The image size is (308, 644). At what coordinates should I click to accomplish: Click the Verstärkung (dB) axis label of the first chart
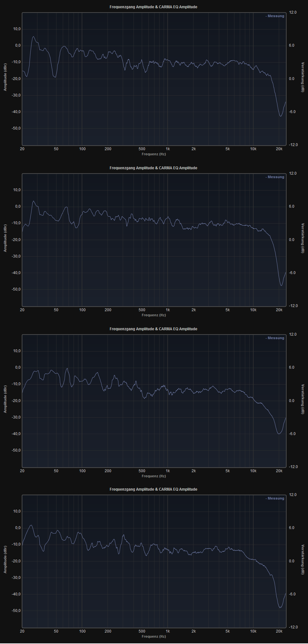[303, 77]
